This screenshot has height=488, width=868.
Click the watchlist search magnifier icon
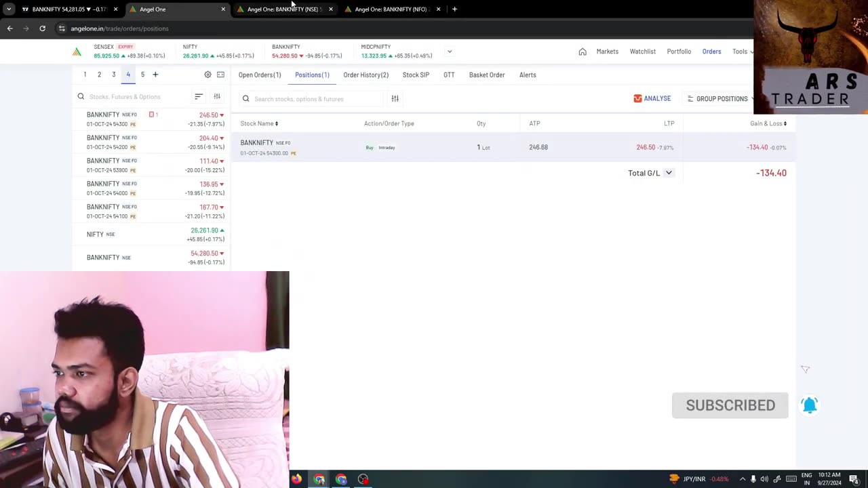(x=81, y=97)
